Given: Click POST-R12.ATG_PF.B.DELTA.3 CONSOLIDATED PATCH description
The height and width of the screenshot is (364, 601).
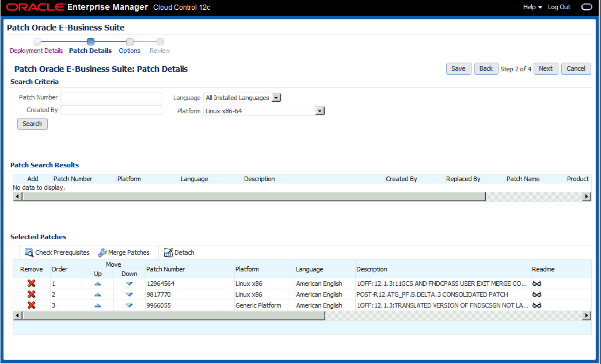Looking at the screenshot, I should (432, 294).
